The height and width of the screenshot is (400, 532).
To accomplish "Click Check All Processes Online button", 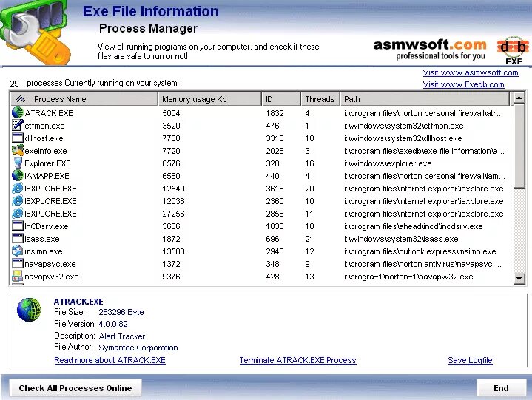I will [75, 387].
